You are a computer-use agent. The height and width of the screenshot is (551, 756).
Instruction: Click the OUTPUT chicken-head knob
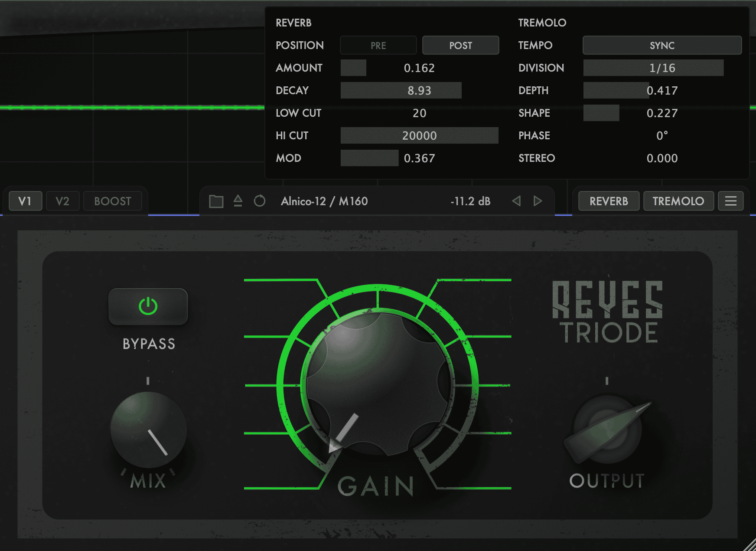click(x=607, y=430)
